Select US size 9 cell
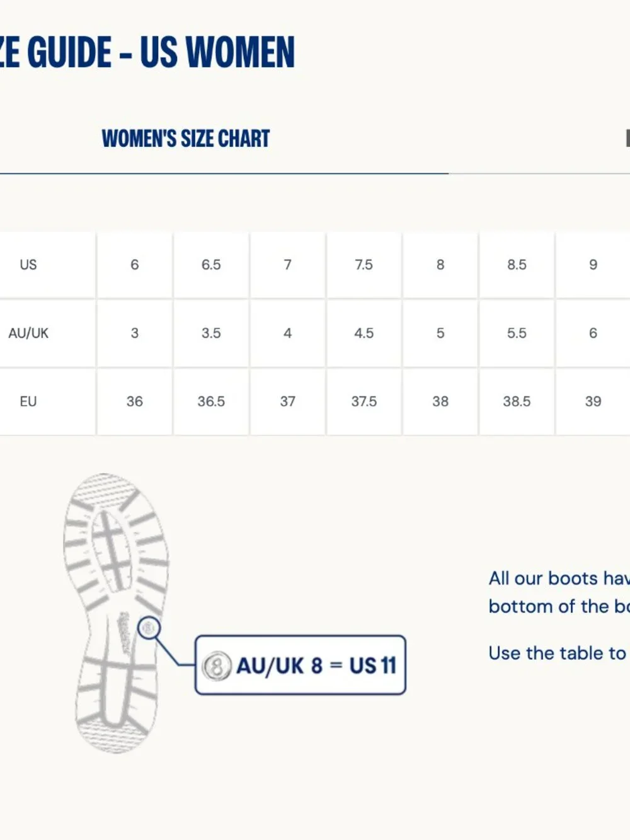Viewport: 630px width, 840px height. point(593,265)
